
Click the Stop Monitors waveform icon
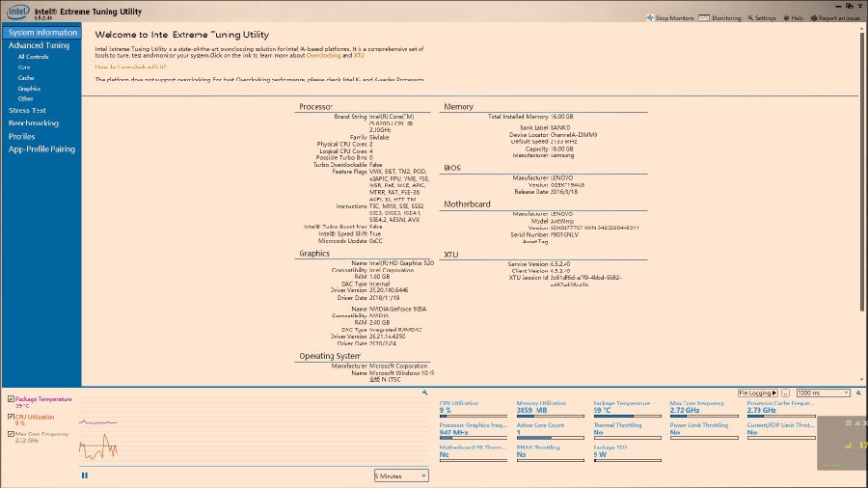click(x=651, y=17)
